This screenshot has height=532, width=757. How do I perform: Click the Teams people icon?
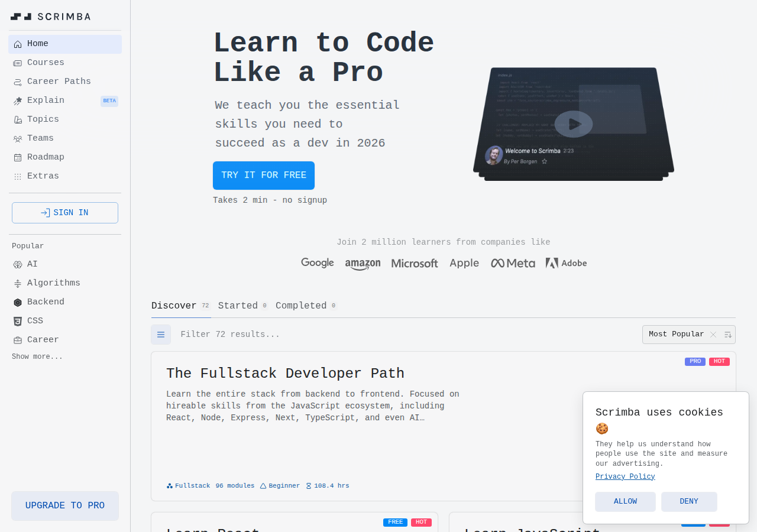(18, 139)
